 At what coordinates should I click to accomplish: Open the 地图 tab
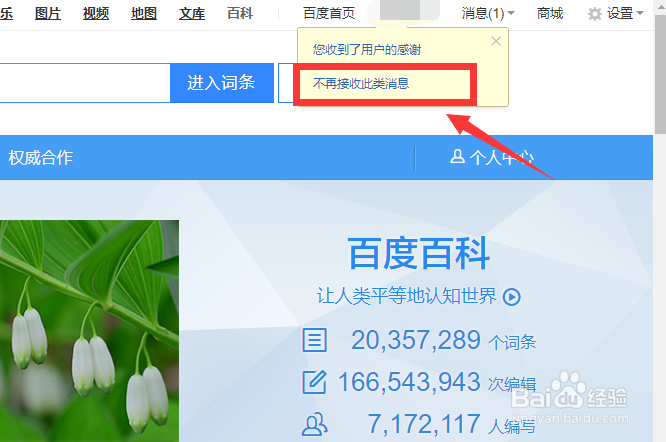click(x=144, y=14)
